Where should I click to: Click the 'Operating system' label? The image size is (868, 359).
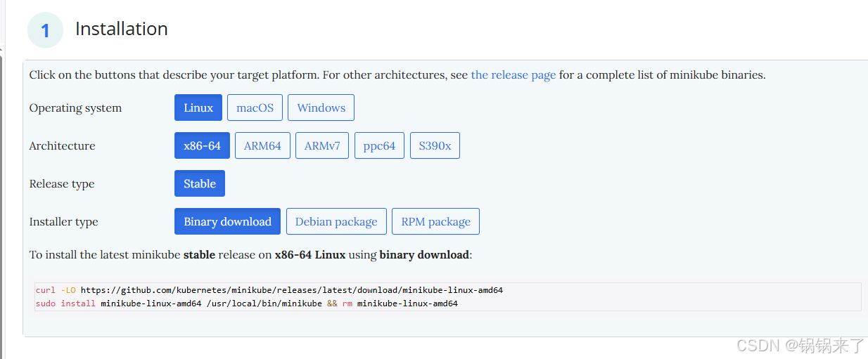[x=75, y=107]
